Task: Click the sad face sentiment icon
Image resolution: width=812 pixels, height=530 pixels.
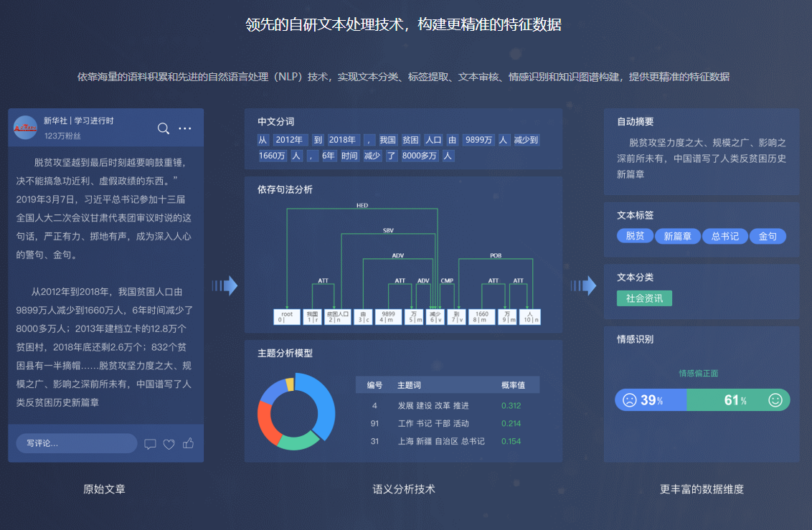Action: point(629,400)
